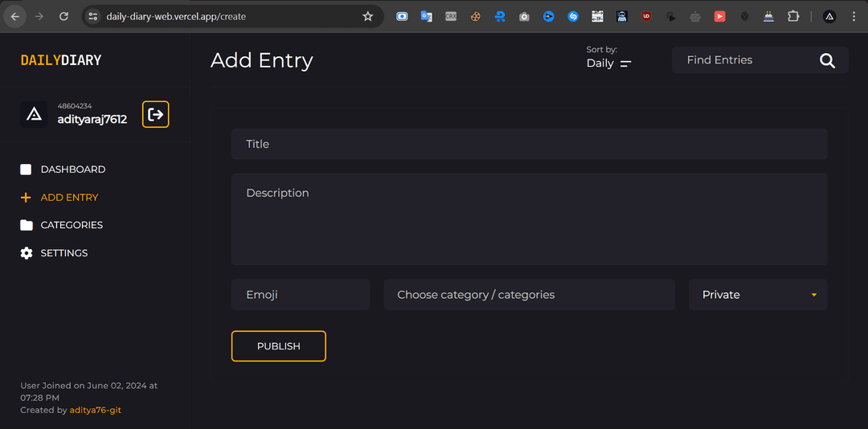Open Chrome's three-dot menu
This screenshot has width=868, height=429.
pos(854,16)
